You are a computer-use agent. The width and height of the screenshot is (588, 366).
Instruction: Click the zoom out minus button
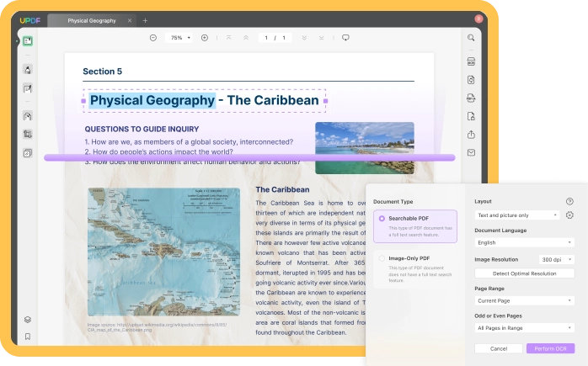pyautogui.click(x=152, y=38)
